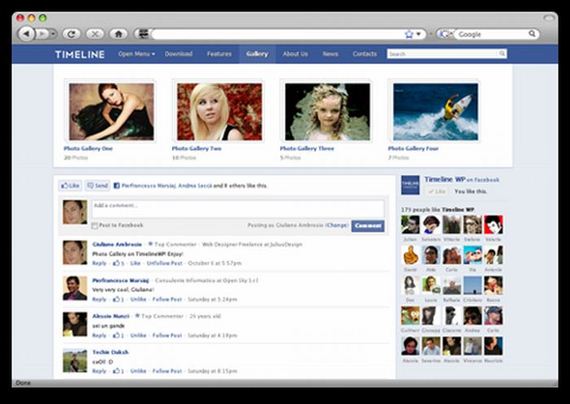Click the Change link beside posting name
Viewport: 570px width, 404px height.
[337, 225]
